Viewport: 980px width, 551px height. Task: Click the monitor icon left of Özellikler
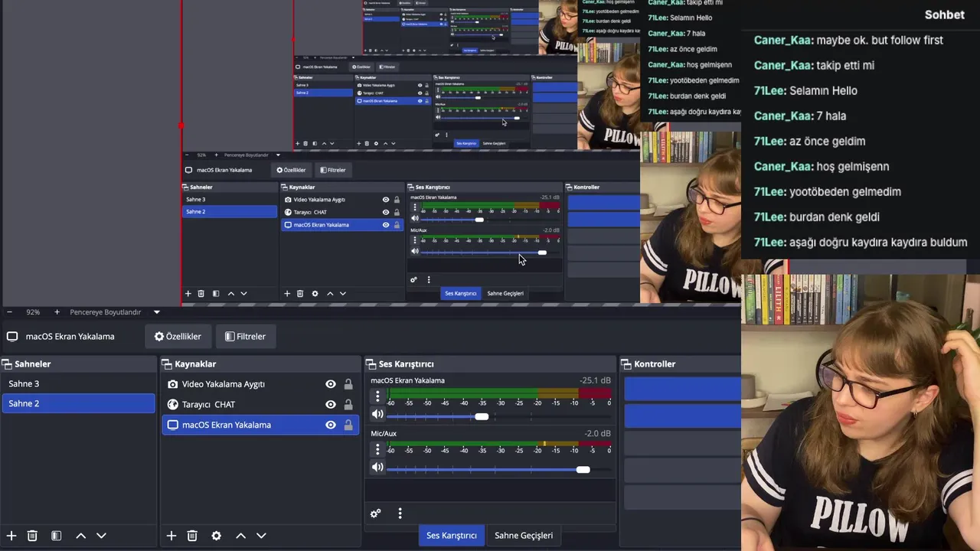[x=12, y=337]
